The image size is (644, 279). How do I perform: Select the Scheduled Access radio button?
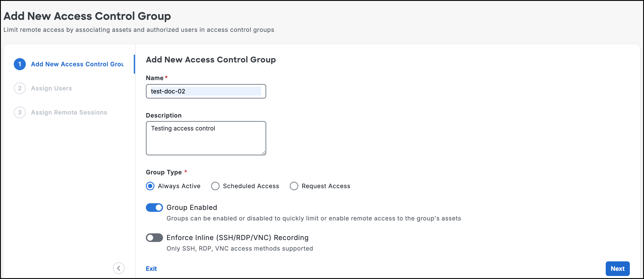tap(215, 186)
